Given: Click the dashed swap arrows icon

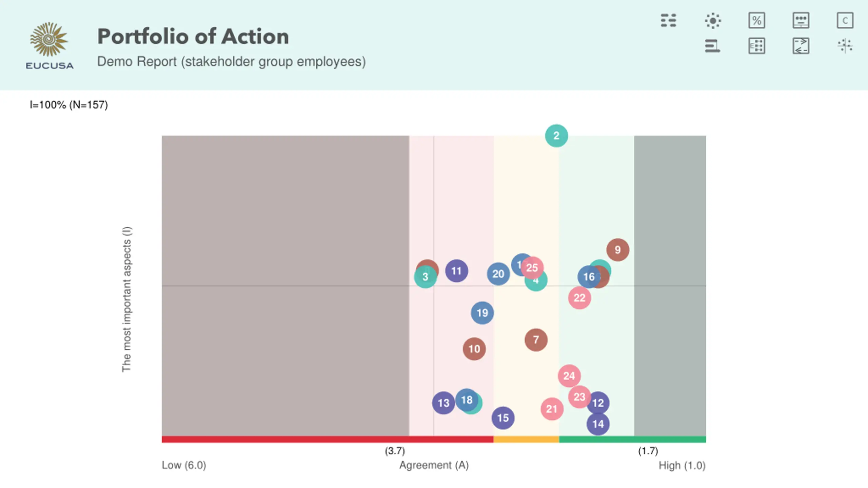Looking at the screenshot, I should click(801, 46).
